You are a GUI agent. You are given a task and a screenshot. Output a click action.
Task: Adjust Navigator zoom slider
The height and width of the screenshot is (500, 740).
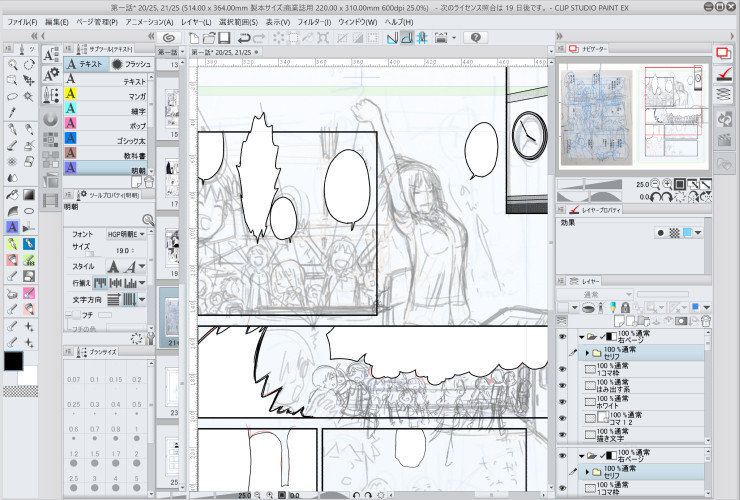(x=589, y=184)
